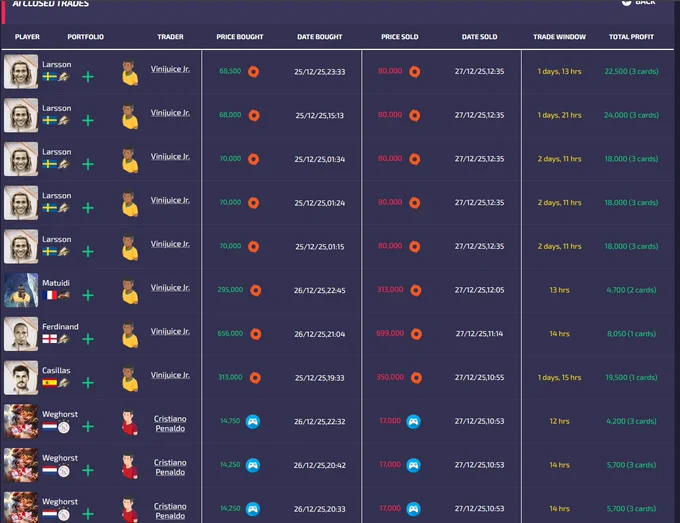680x523 pixels.
Task: Sort by the PLAYER column header
Action: (27, 37)
